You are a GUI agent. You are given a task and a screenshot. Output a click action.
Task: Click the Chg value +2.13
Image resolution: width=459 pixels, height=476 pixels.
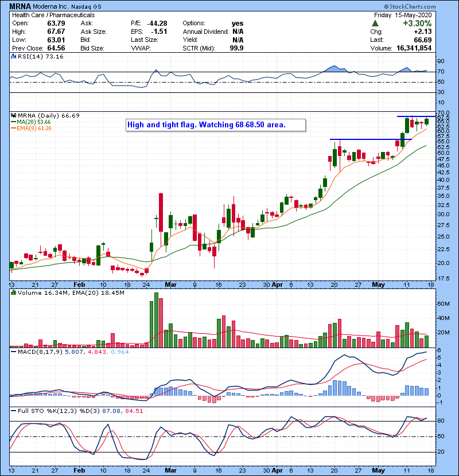[x=422, y=32]
